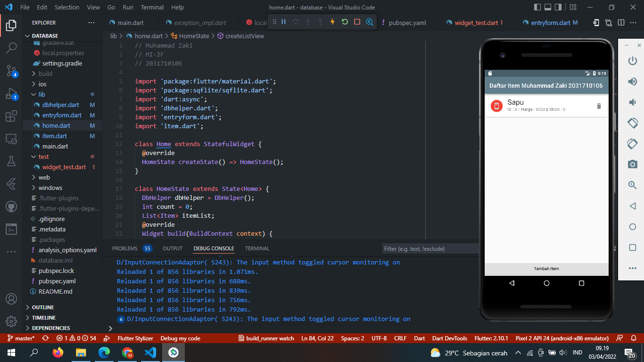Open Flutter DevTools via the magnifier debug icon
The height and width of the screenshot is (362, 644).
369,22
